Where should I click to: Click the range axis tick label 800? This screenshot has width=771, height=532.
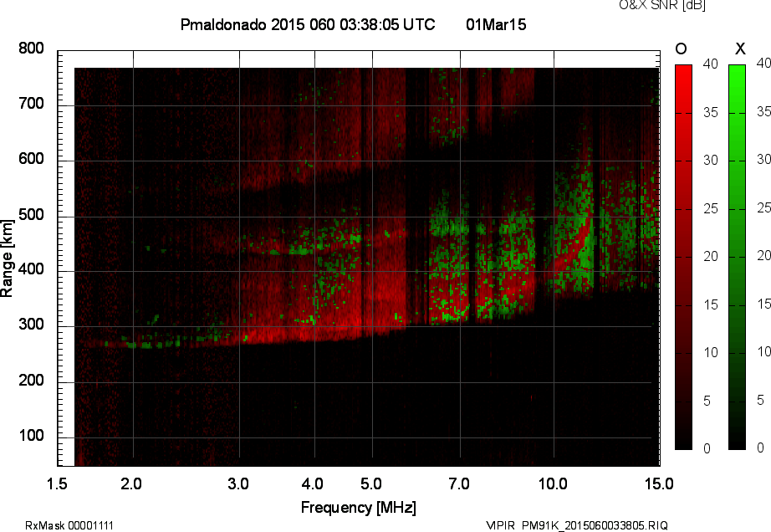pos(31,49)
